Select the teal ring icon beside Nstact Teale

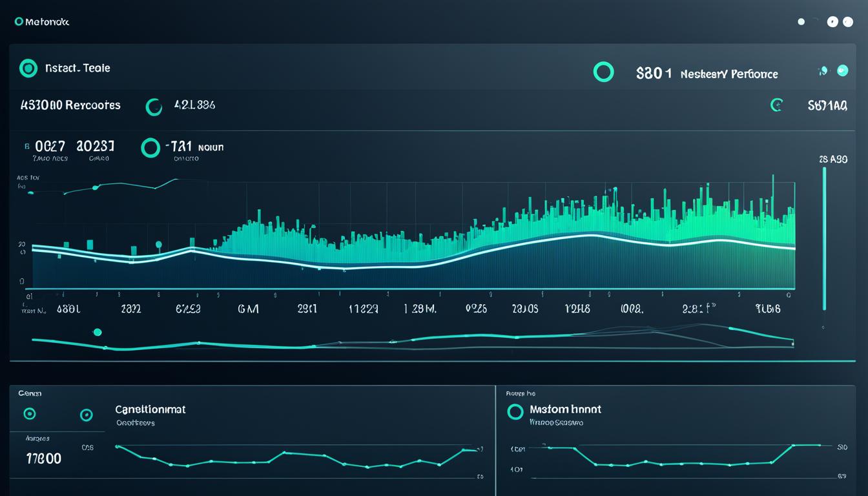tap(28, 68)
